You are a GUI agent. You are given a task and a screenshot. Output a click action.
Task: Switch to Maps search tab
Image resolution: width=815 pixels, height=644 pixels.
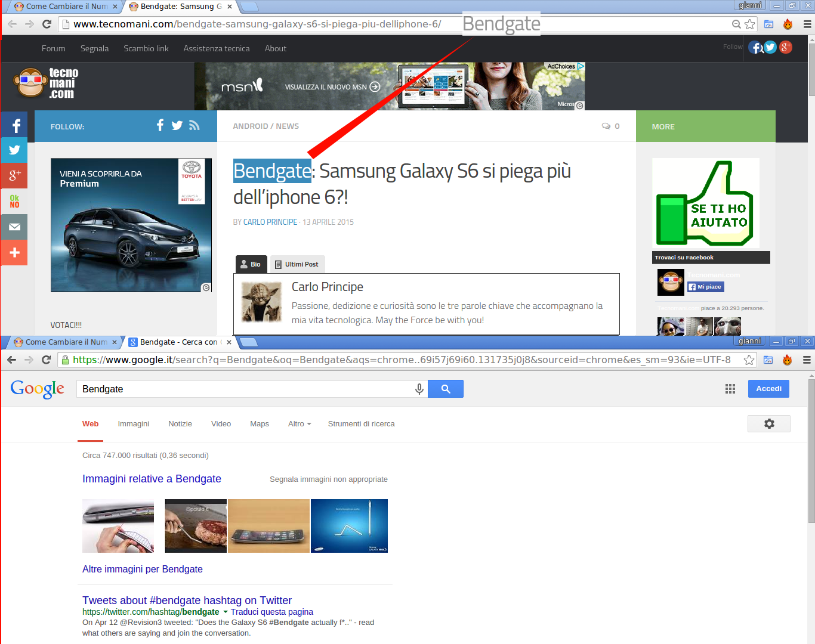click(260, 424)
